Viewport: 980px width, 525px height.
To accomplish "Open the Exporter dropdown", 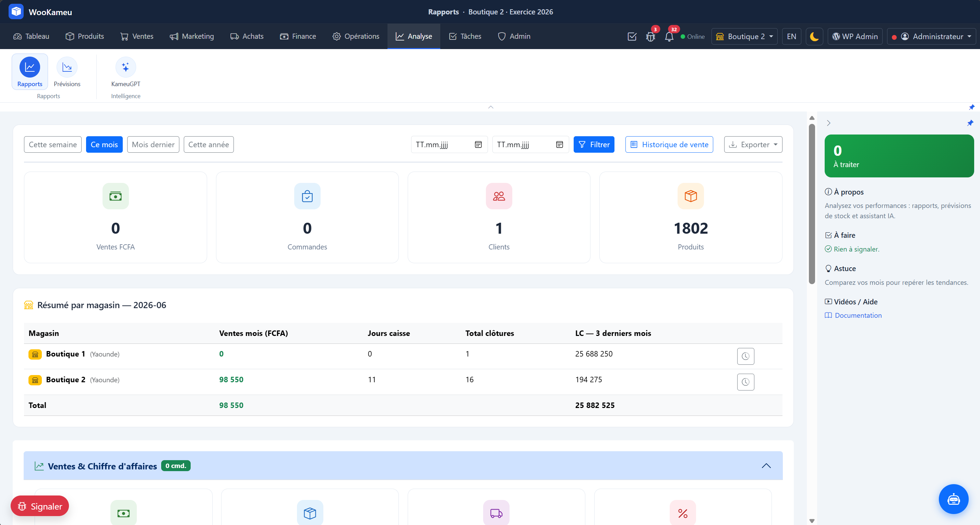I will click(x=753, y=145).
